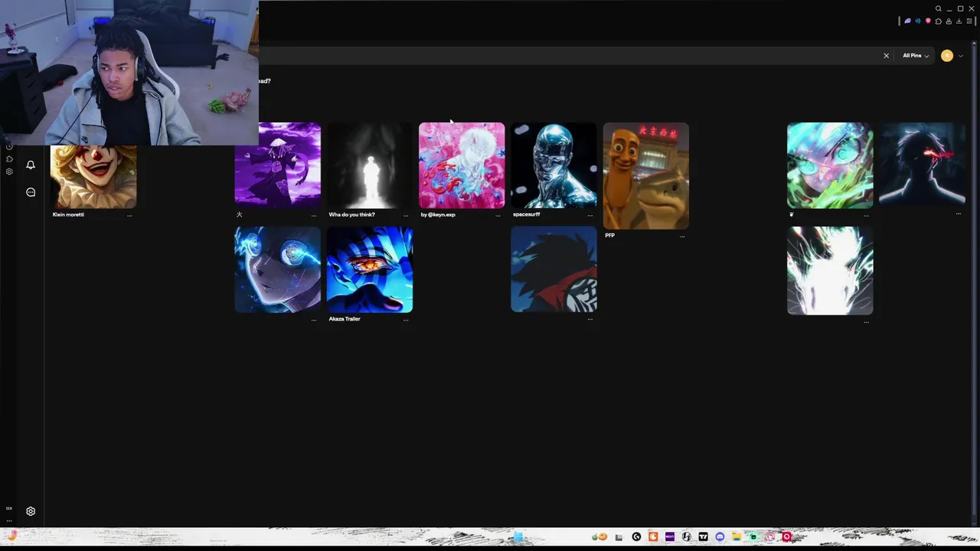Open the orange Crunchyroll taskbar icon

pos(652,536)
